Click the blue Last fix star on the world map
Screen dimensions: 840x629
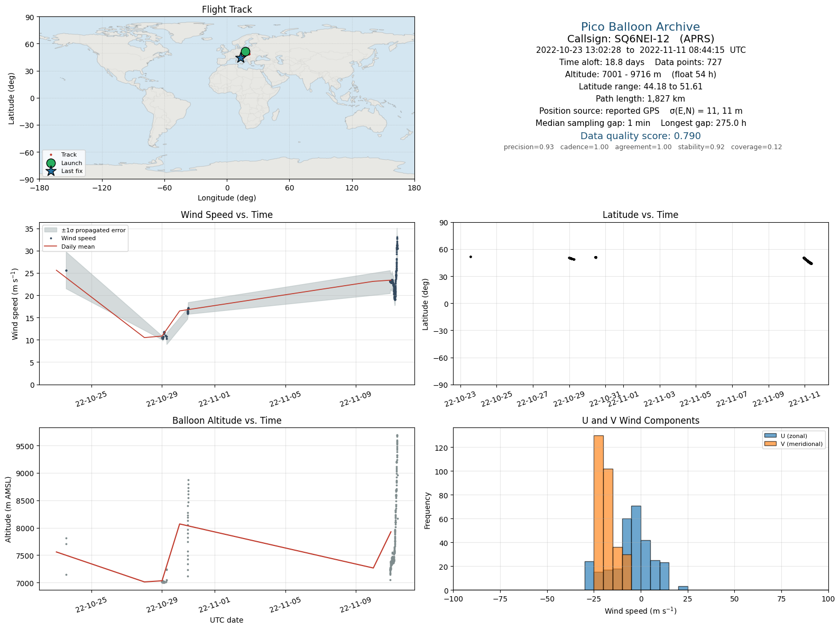(241, 58)
